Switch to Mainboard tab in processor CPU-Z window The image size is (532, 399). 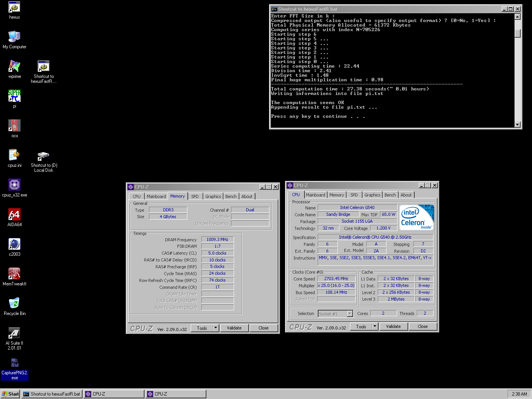click(315, 195)
